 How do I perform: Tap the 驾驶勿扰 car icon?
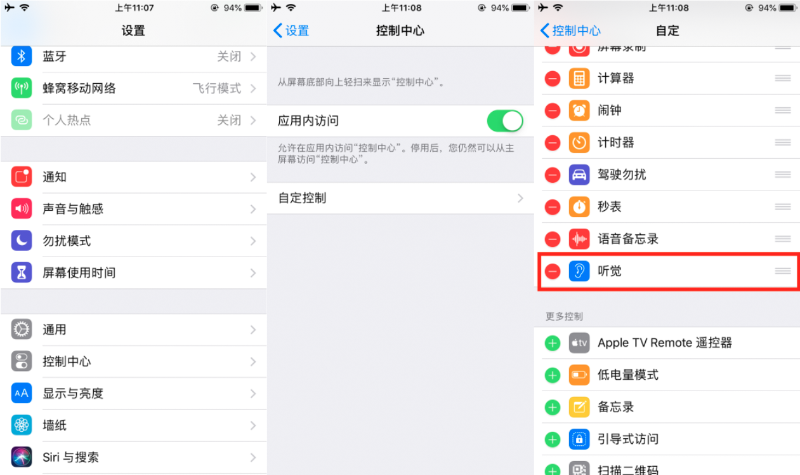[x=579, y=174]
